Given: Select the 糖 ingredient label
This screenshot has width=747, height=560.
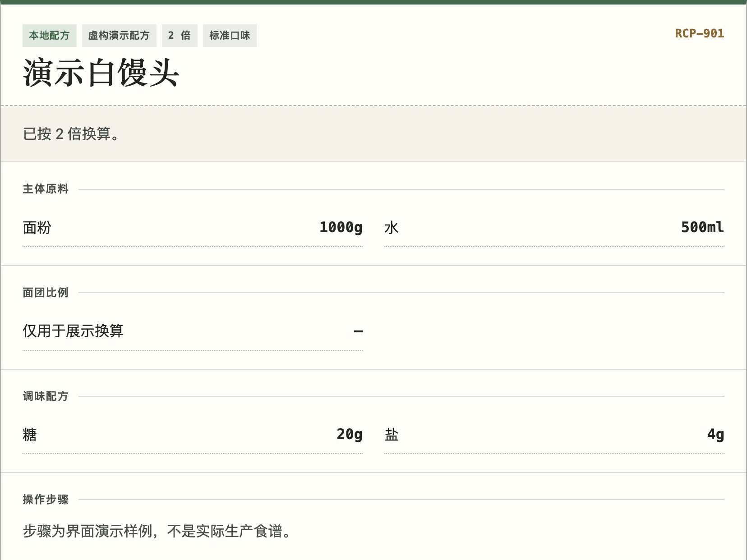Looking at the screenshot, I should click(x=30, y=435).
